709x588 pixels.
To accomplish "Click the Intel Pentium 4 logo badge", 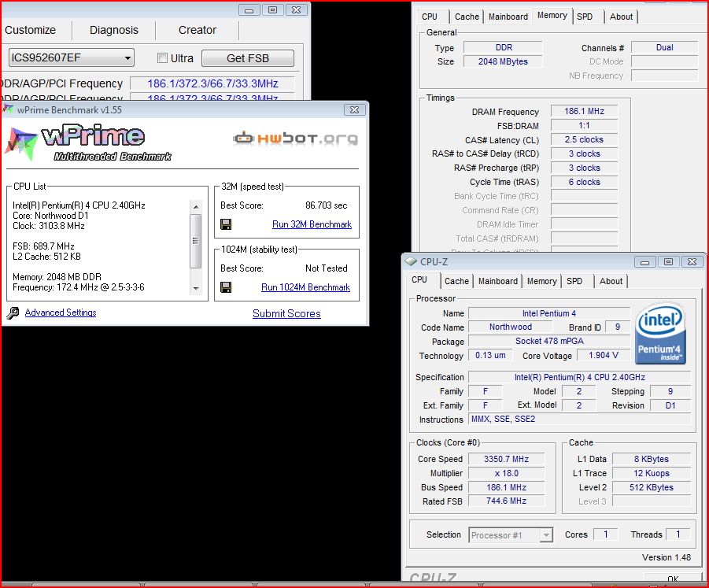I will coord(660,333).
